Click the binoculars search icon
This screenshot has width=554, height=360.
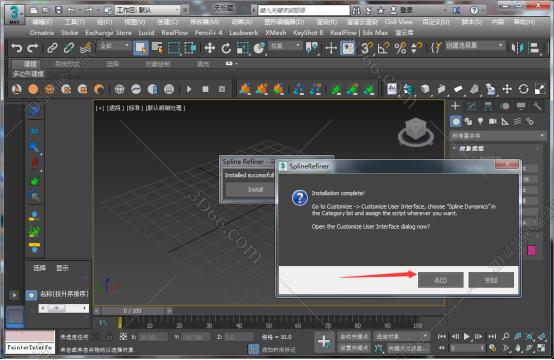tap(356, 10)
